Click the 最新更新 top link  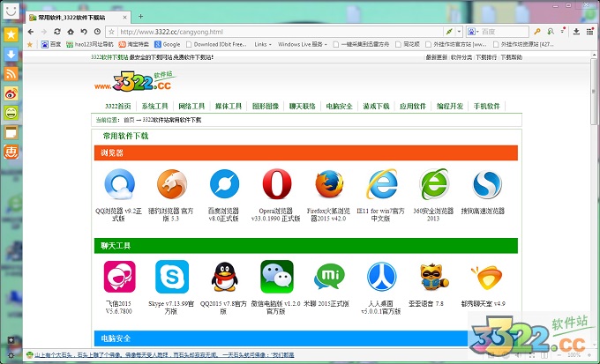click(437, 57)
